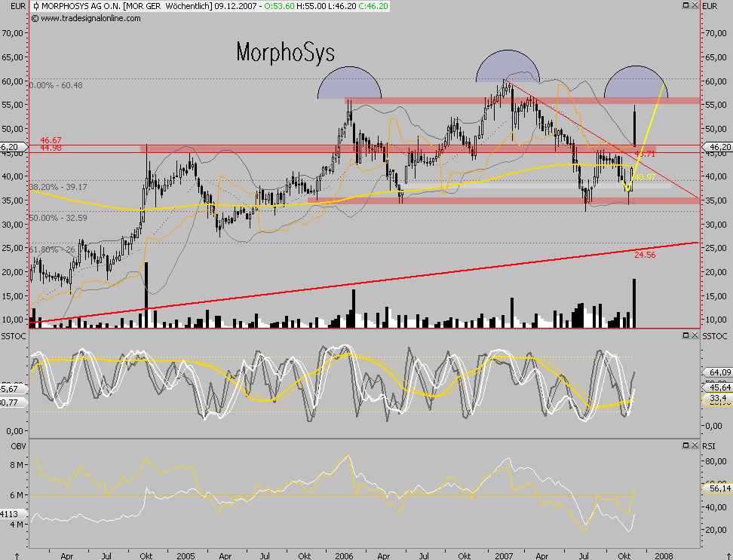Screen dimensions: 733x560
Task: Click the OBV indicator label
Action: (18, 446)
